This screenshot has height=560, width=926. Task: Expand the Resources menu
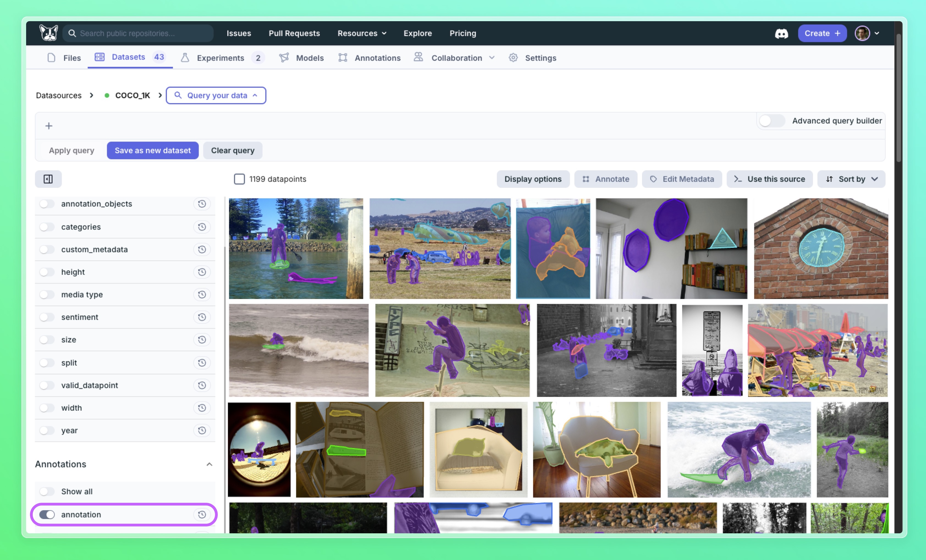coord(362,33)
